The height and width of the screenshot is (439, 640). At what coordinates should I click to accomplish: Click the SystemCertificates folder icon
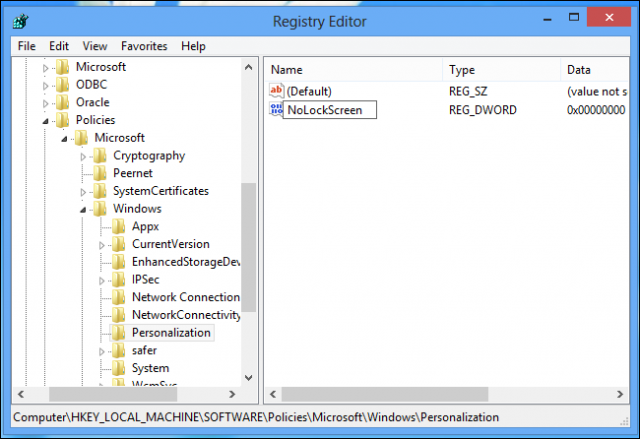[100, 191]
